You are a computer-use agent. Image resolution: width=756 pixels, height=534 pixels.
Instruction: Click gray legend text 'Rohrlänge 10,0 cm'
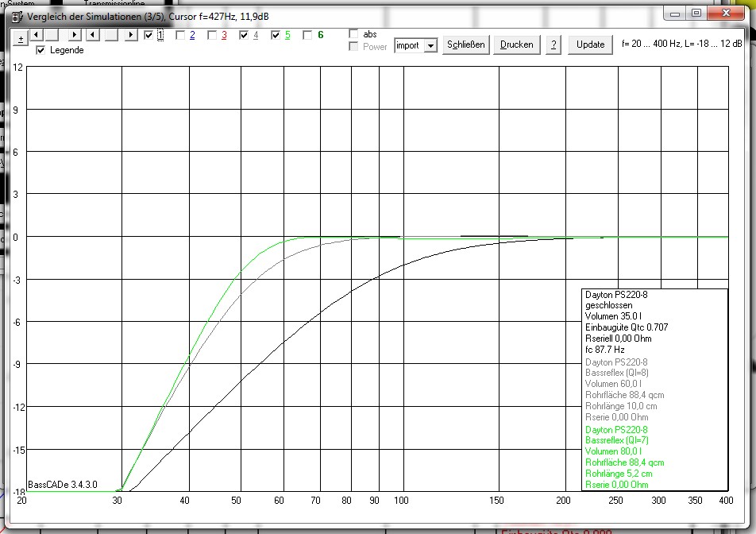pyautogui.click(x=621, y=406)
